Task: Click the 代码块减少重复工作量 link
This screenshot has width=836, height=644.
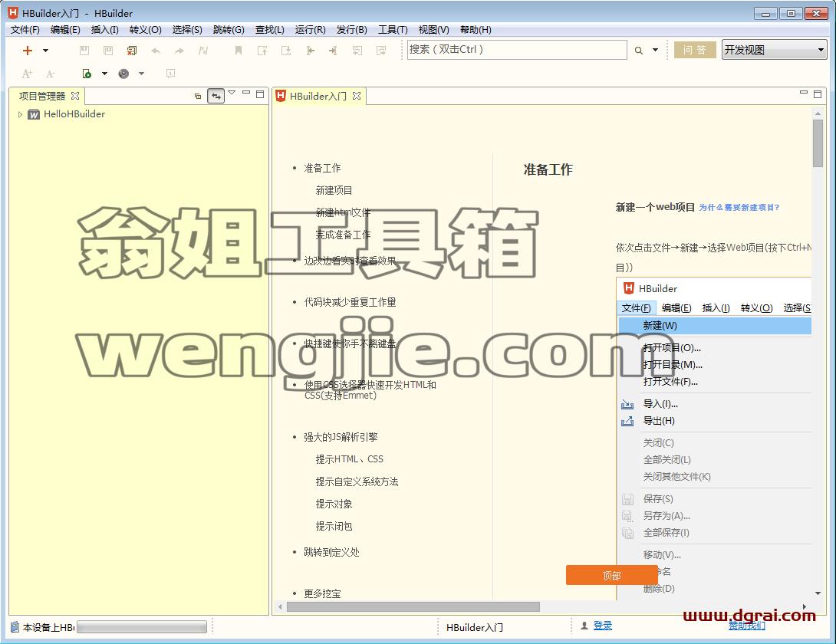Action: click(350, 302)
